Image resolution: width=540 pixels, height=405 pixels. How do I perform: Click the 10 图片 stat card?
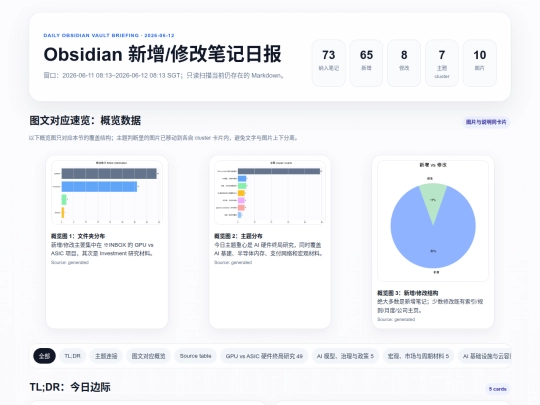(x=480, y=63)
